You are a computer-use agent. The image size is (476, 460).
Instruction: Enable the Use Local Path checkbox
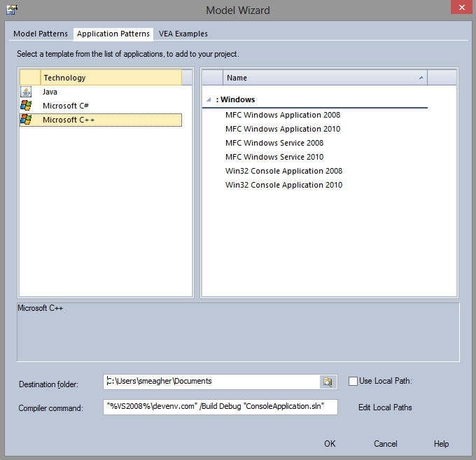(353, 381)
